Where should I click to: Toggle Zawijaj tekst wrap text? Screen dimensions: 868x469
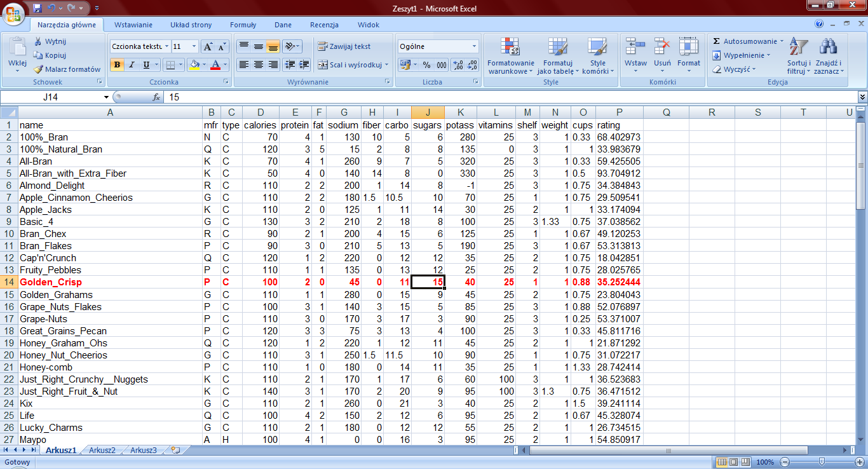click(344, 46)
